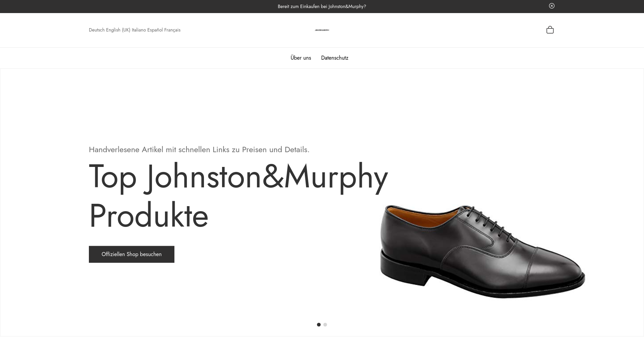Select the second carousel slide dot
The width and height of the screenshot is (644, 362).
(x=325, y=324)
